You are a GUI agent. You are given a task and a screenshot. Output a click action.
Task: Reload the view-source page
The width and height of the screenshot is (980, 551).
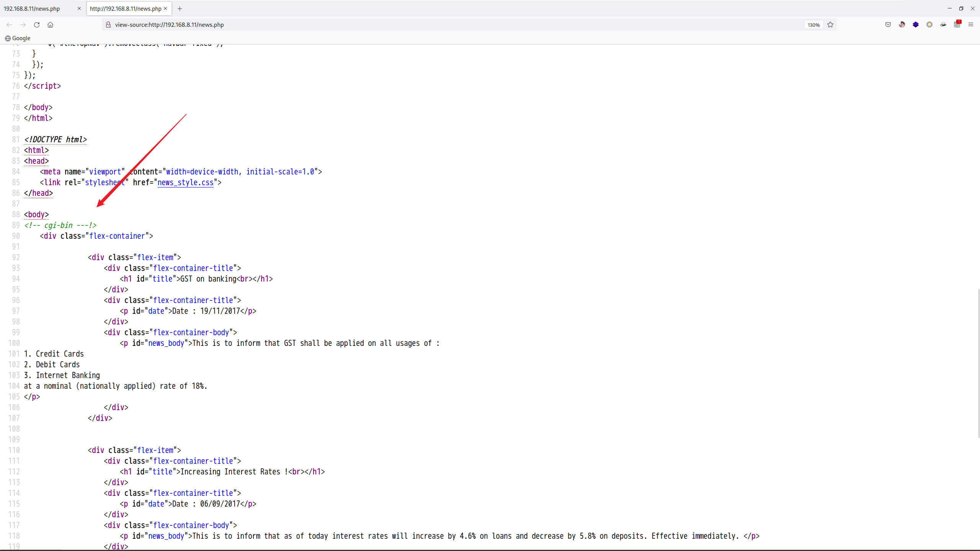(x=37, y=24)
